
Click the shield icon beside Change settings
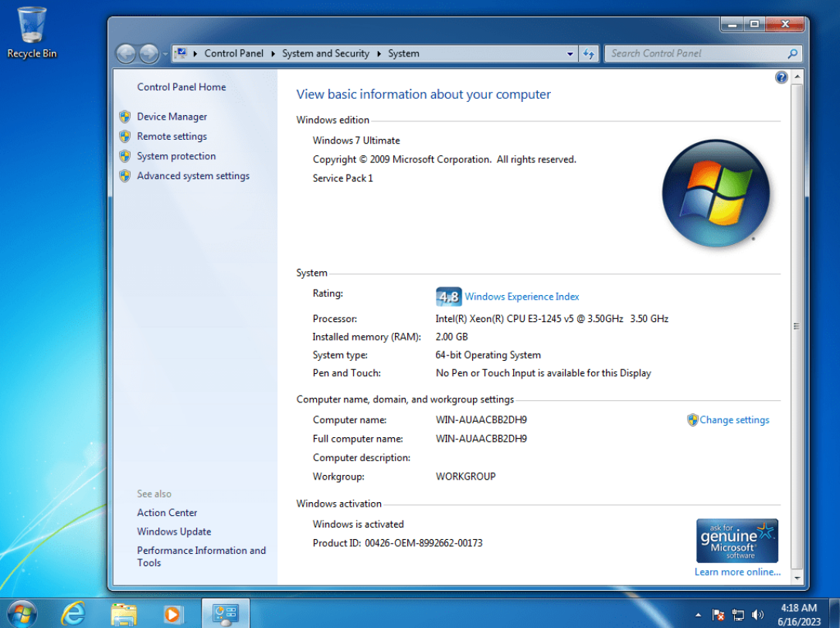coord(692,419)
